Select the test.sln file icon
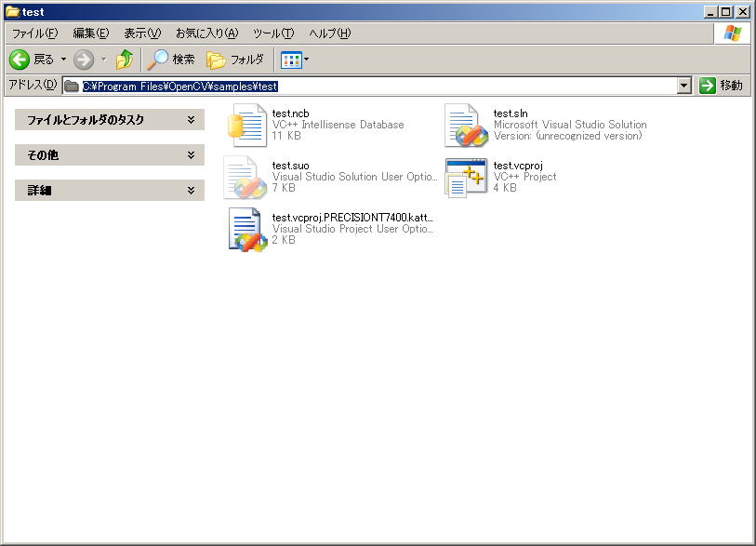 (x=466, y=126)
